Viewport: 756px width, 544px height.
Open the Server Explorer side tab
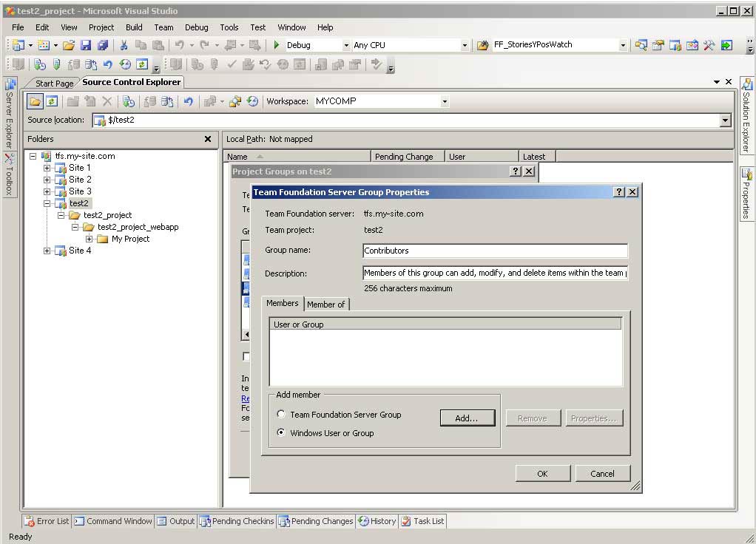(x=9, y=114)
